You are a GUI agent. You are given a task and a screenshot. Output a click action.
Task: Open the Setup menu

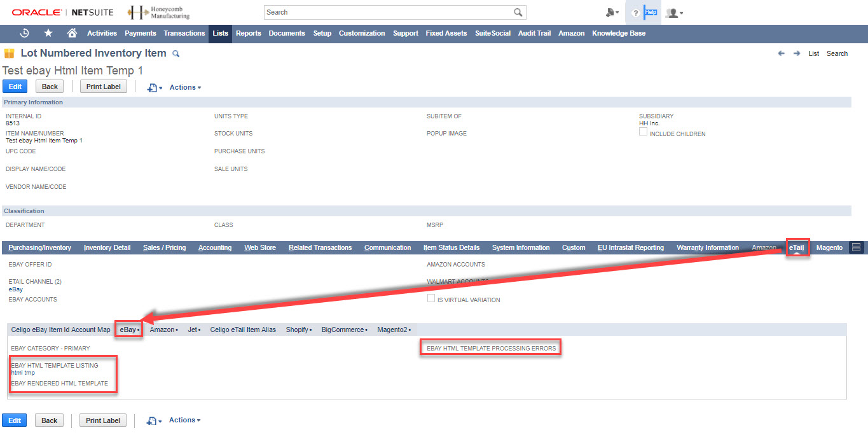[x=322, y=33]
